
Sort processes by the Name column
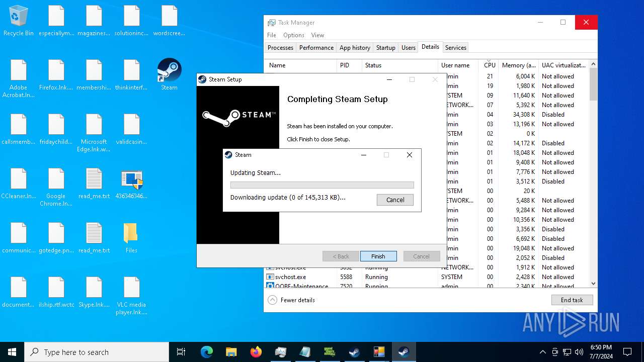(x=300, y=65)
